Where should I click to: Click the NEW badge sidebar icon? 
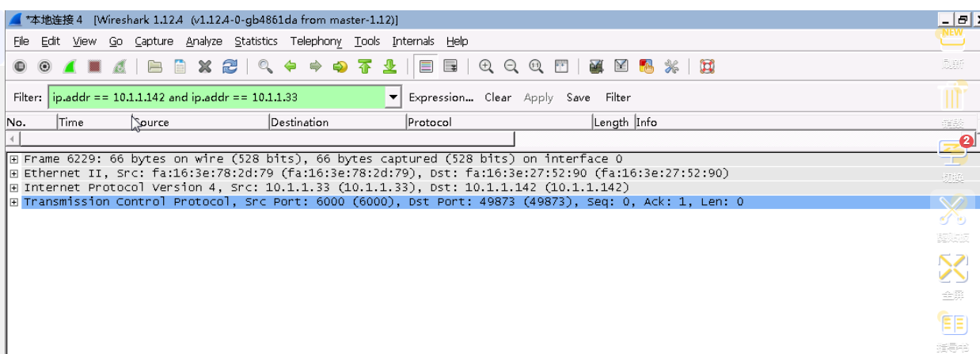953,37
